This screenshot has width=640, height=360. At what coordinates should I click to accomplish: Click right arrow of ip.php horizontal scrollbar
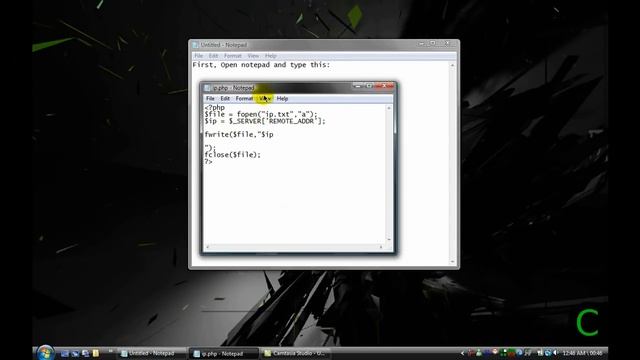click(381, 247)
